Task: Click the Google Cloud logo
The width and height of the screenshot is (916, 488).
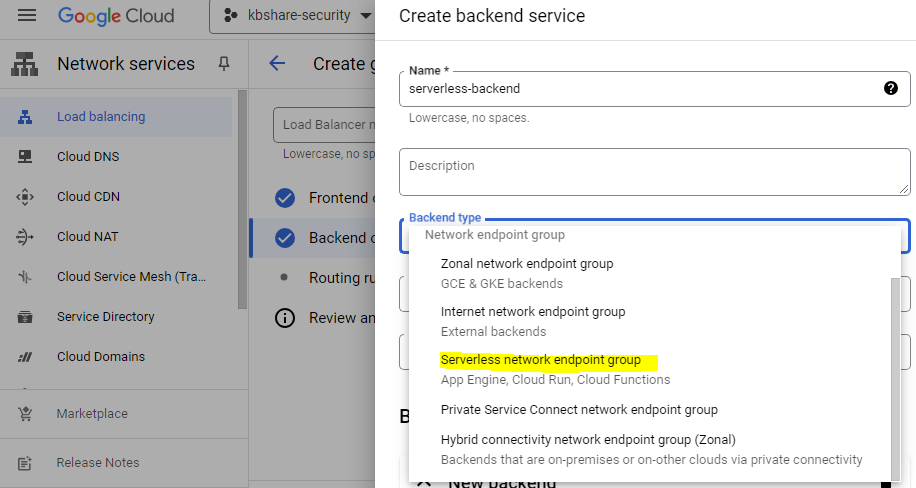Action: click(116, 16)
